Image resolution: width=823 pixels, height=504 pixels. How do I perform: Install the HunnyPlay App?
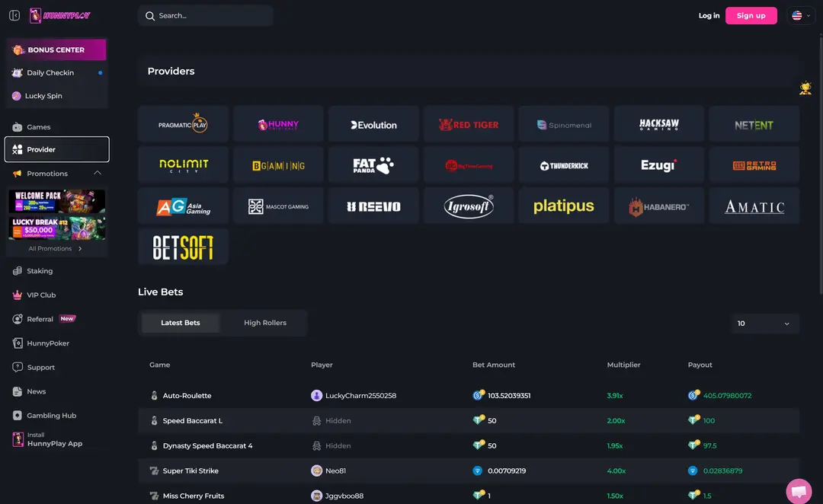(x=56, y=439)
